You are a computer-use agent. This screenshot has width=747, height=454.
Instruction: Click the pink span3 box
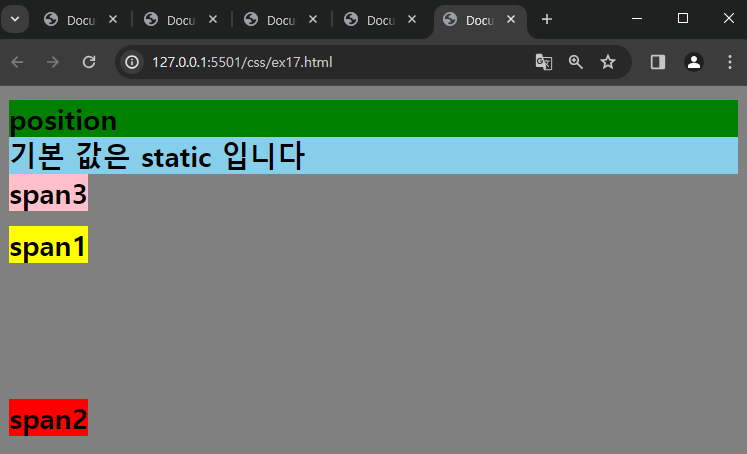(x=48, y=192)
